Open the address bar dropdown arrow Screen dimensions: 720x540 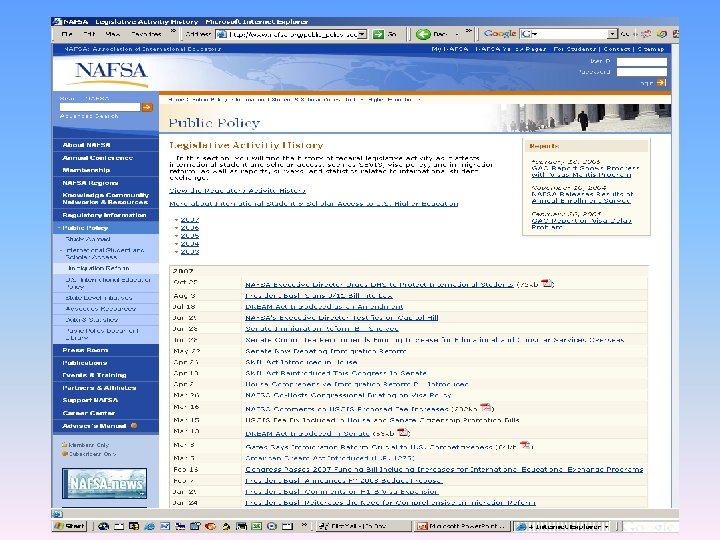[362, 34]
